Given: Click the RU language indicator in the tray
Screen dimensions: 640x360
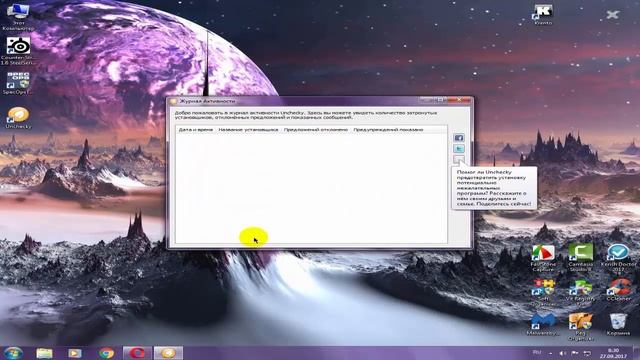Looking at the screenshot, I should (x=537, y=353).
